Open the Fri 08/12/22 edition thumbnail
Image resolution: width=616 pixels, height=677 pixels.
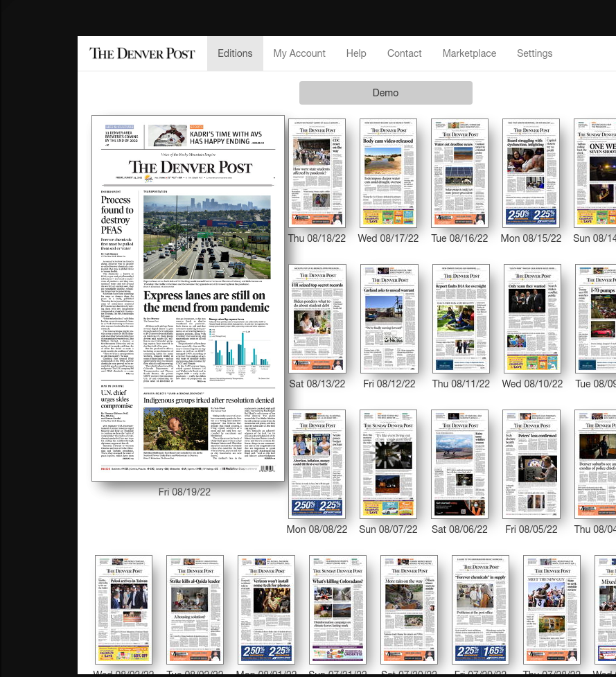coord(389,319)
